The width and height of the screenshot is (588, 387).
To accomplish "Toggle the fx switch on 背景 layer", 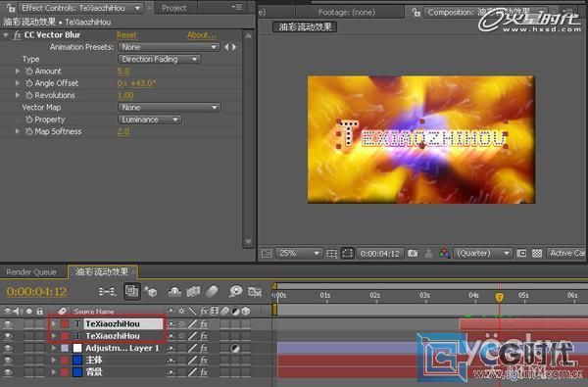I will click(x=204, y=372).
